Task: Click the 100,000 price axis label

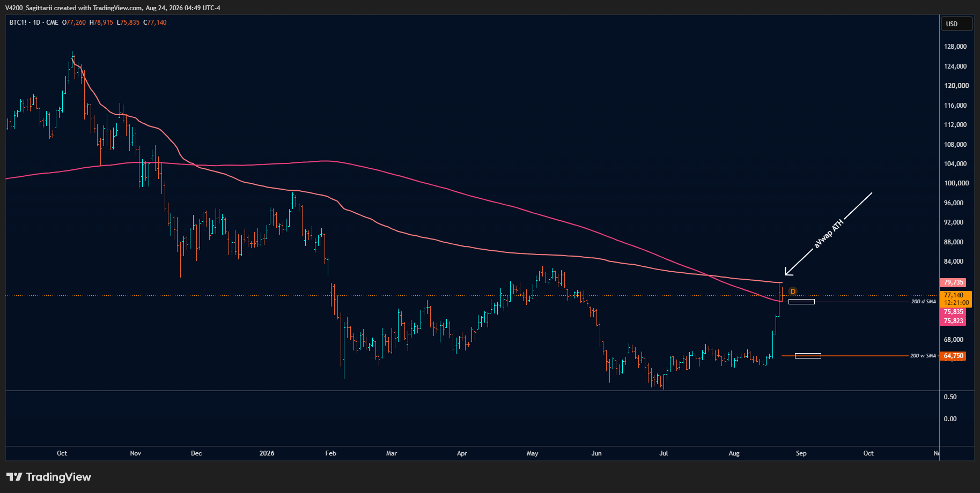Action: [956, 183]
